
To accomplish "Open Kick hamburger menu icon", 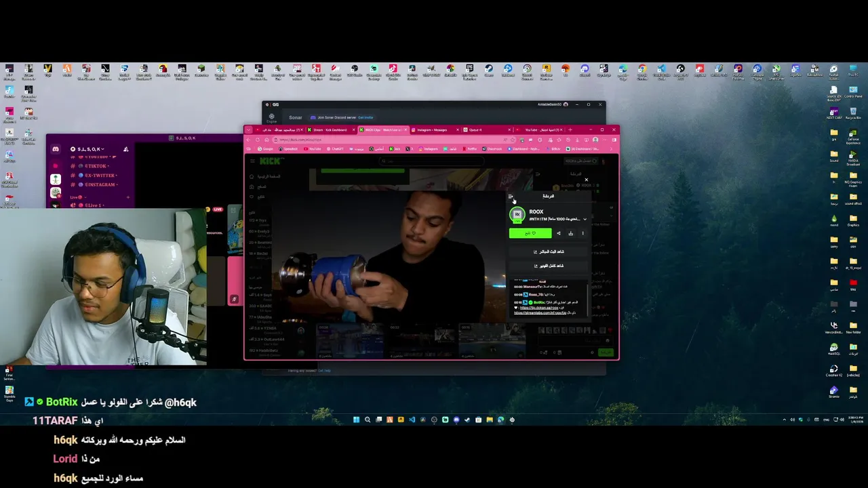I will coord(252,161).
